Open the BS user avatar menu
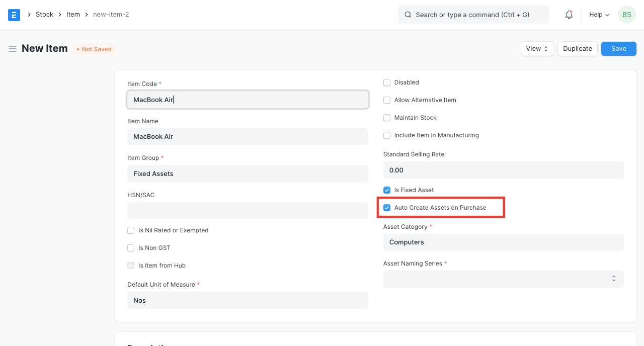 coord(626,15)
